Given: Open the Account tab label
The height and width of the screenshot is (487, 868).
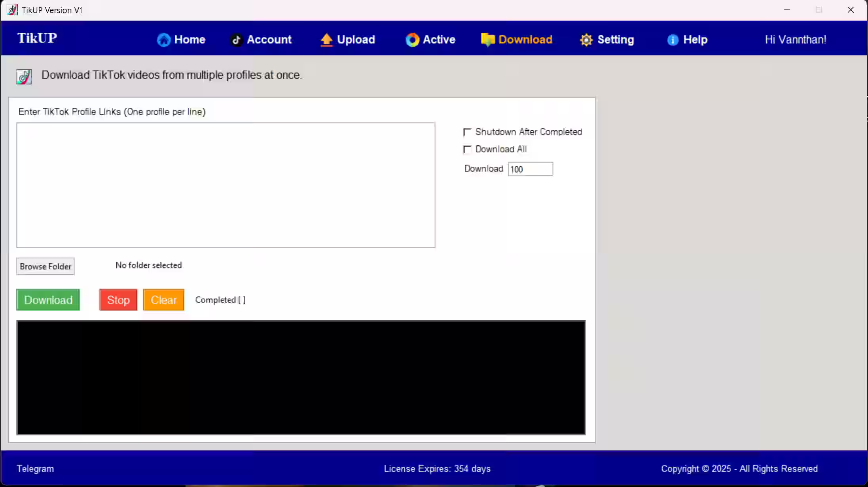Looking at the screenshot, I should (269, 40).
